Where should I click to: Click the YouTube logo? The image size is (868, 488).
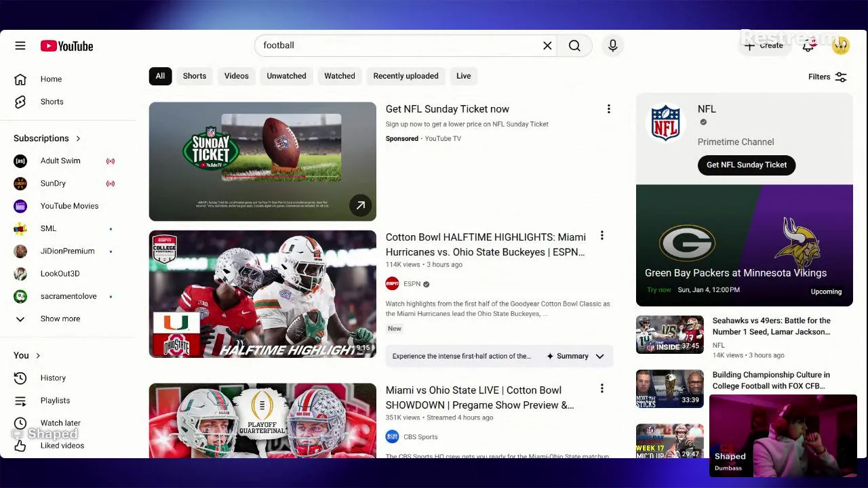point(66,46)
